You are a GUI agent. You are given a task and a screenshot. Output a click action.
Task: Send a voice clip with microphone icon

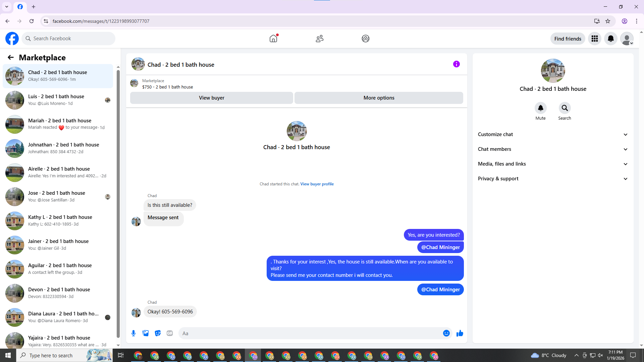pyautogui.click(x=133, y=333)
